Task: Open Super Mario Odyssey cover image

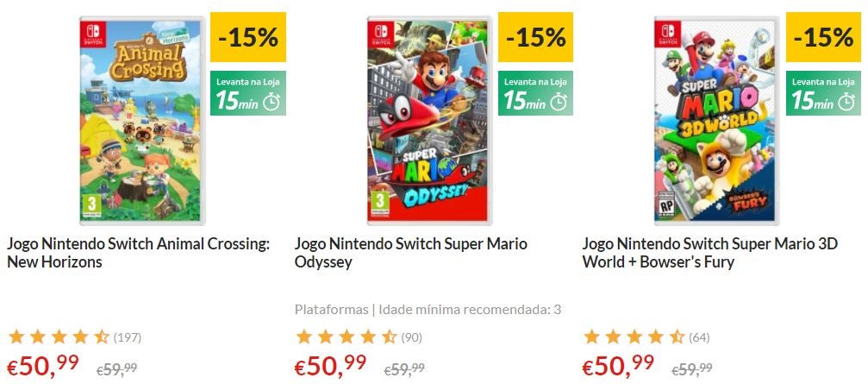Action: tap(429, 120)
